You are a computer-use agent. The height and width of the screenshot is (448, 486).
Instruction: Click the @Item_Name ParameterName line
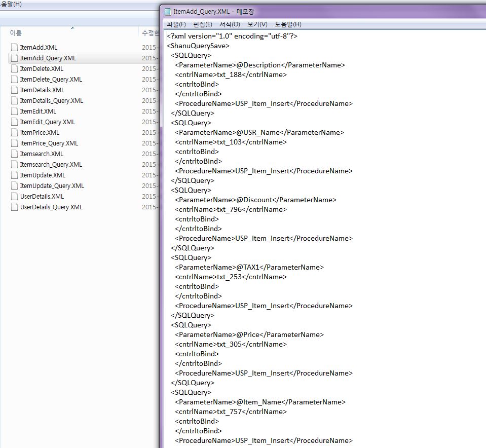260,402
